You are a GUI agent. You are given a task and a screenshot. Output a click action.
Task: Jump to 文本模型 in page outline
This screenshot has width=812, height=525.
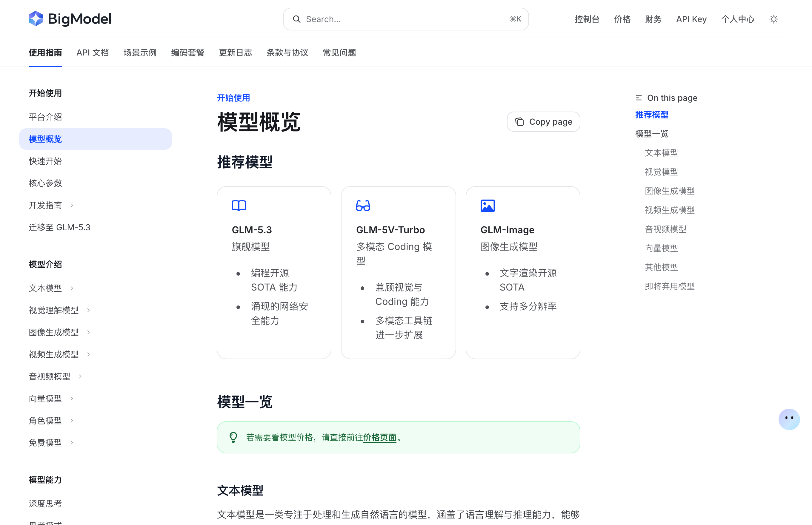tap(661, 153)
